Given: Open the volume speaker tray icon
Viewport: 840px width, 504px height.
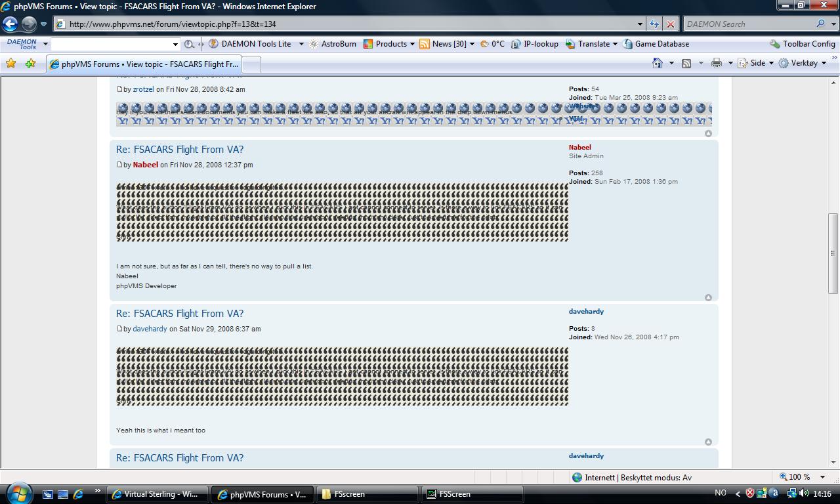Looking at the screenshot, I should point(805,493).
